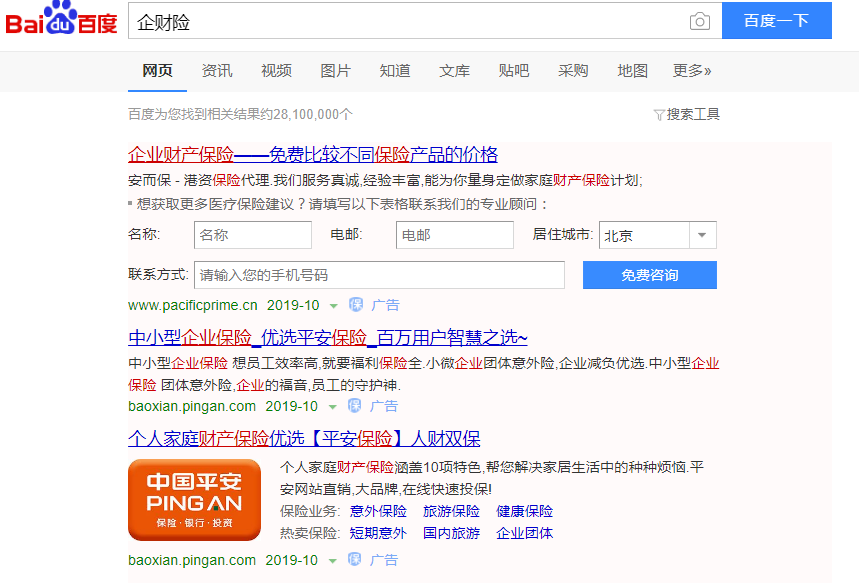Focus the 名称 input field
This screenshot has height=583, width=859.
click(x=253, y=235)
